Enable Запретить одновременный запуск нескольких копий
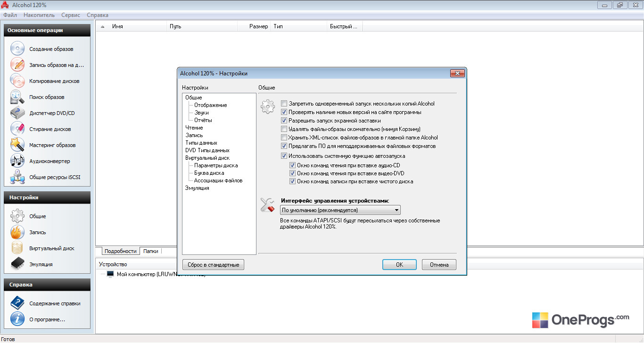This screenshot has width=644, height=343. pos(284,104)
